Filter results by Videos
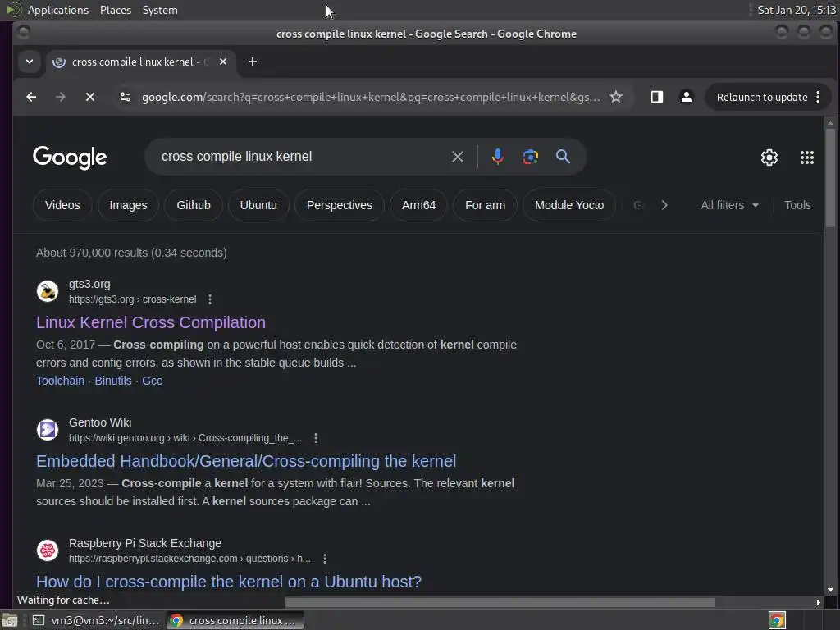The width and height of the screenshot is (840, 630). click(62, 205)
